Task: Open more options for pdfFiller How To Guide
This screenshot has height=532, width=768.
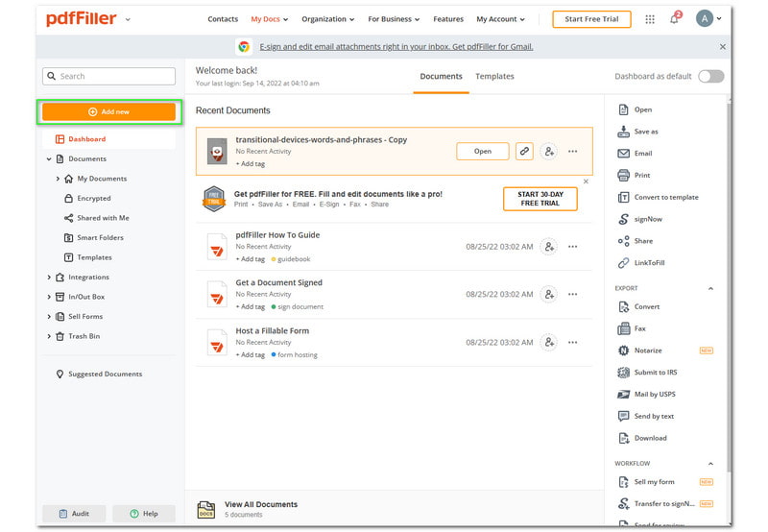Action: (x=572, y=247)
